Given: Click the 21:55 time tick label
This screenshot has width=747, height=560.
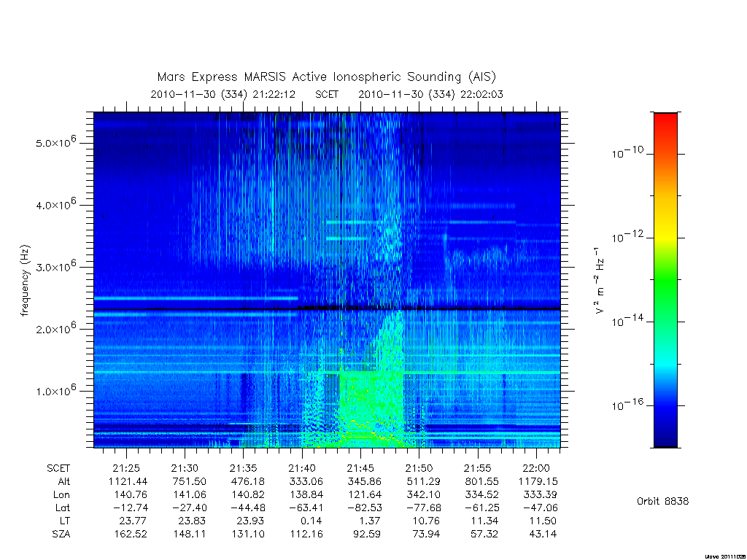Looking at the screenshot, I should tap(478, 468).
